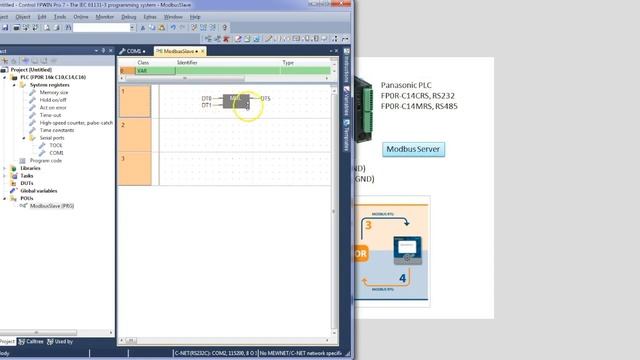The height and width of the screenshot is (360, 640).
Task: Open the editor tab list dropdown arrow
Action: (330, 51)
